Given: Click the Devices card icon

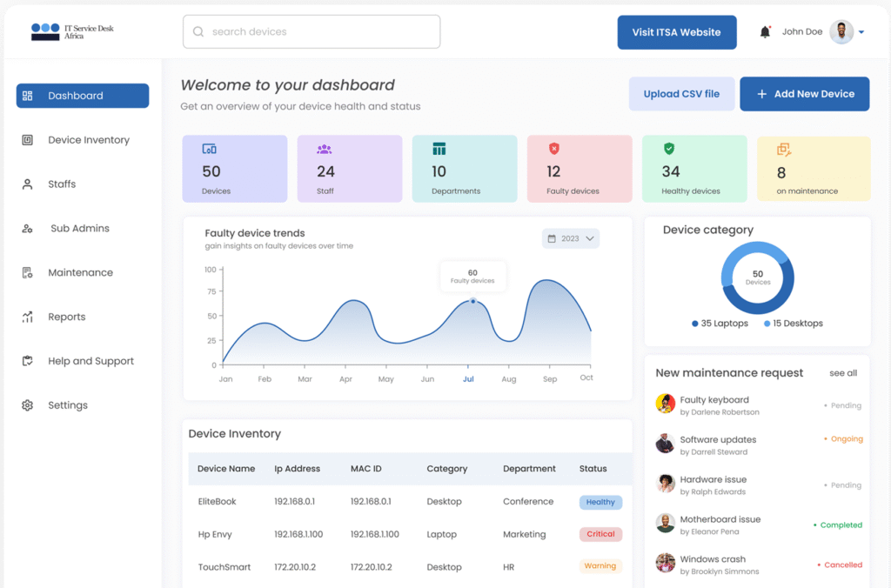Looking at the screenshot, I should coord(210,149).
